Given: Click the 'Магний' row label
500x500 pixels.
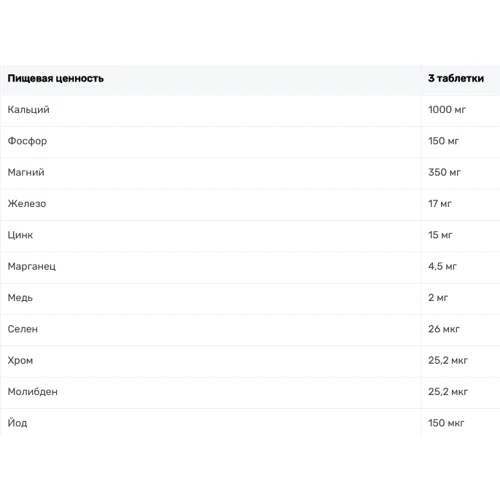Looking at the screenshot, I should tap(26, 172).
